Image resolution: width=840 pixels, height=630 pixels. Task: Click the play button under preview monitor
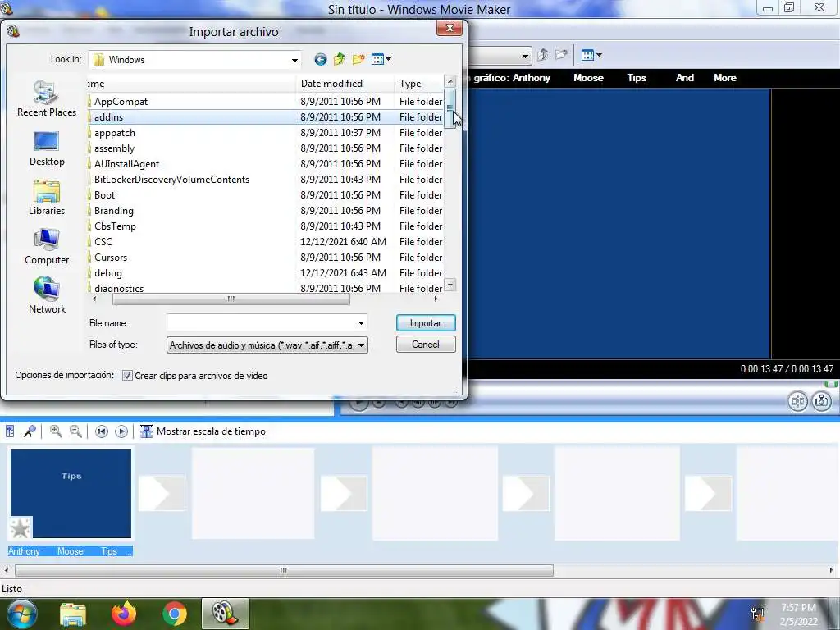coord(358,403)
